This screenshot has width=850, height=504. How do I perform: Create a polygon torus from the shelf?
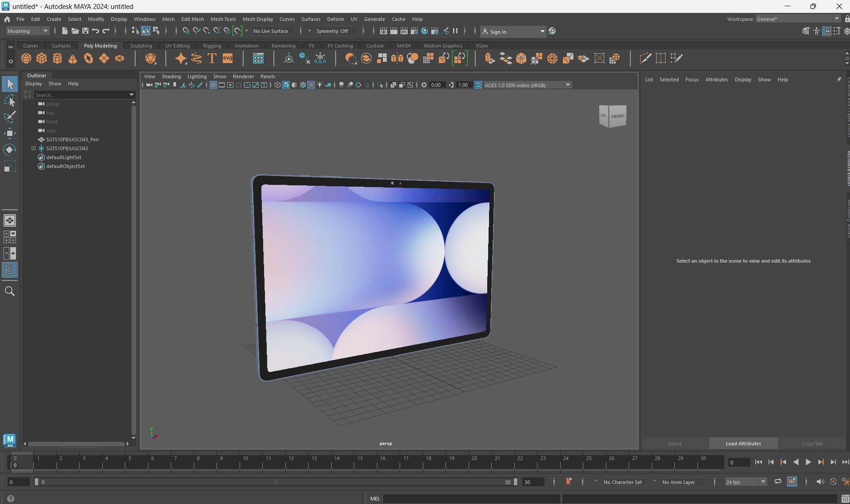point(88,58)
